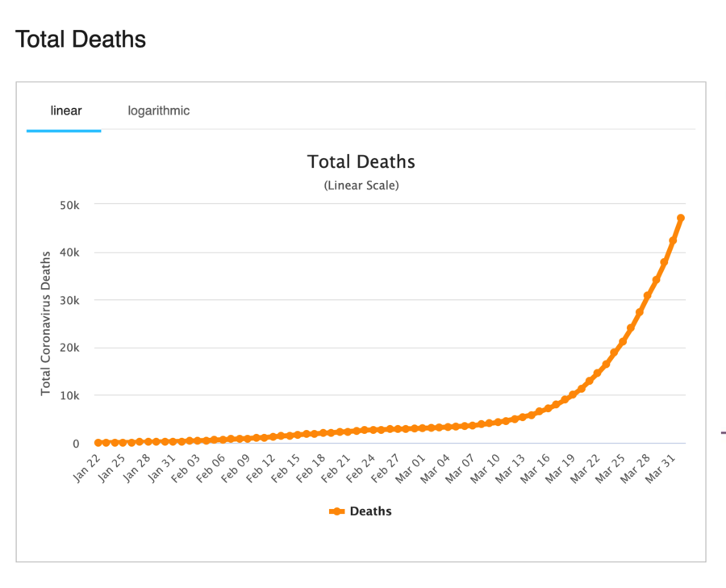Click the Linear Scale subtitle
The height and width of the screenshot is (588, 726).
(x=361, y=186)
